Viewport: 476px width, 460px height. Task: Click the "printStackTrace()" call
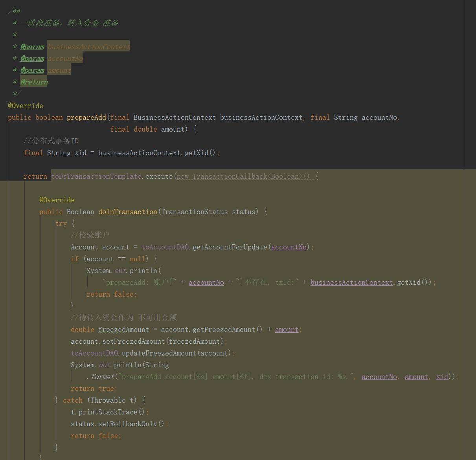coord(112,412)
